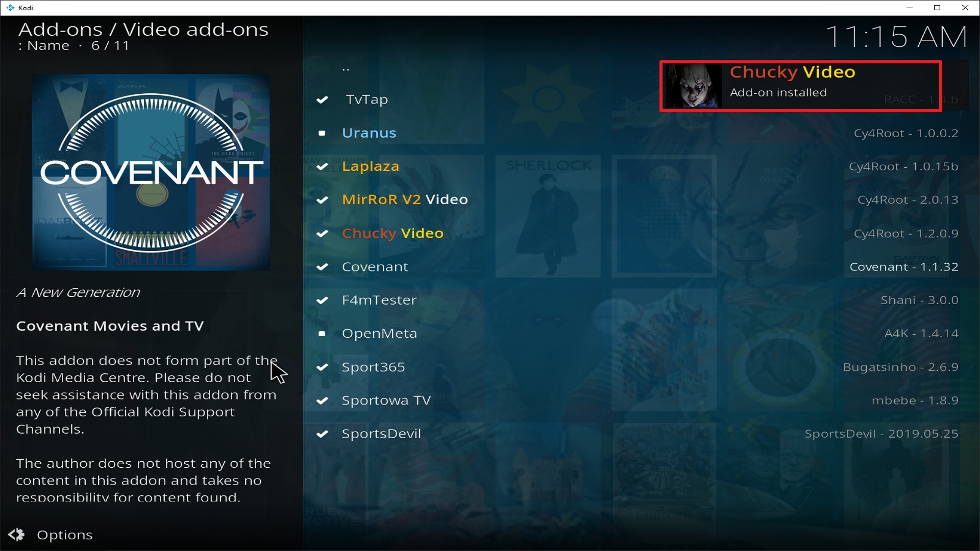Click 'A4K - 1.4.14' version text
Screen dimensions: 980x551
pos(921,334)
